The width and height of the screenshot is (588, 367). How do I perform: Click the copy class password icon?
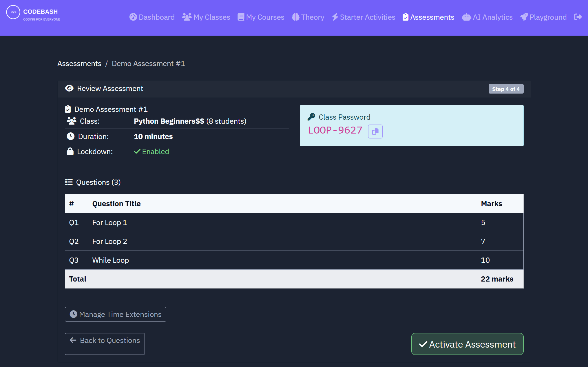[x=375, y=132]
